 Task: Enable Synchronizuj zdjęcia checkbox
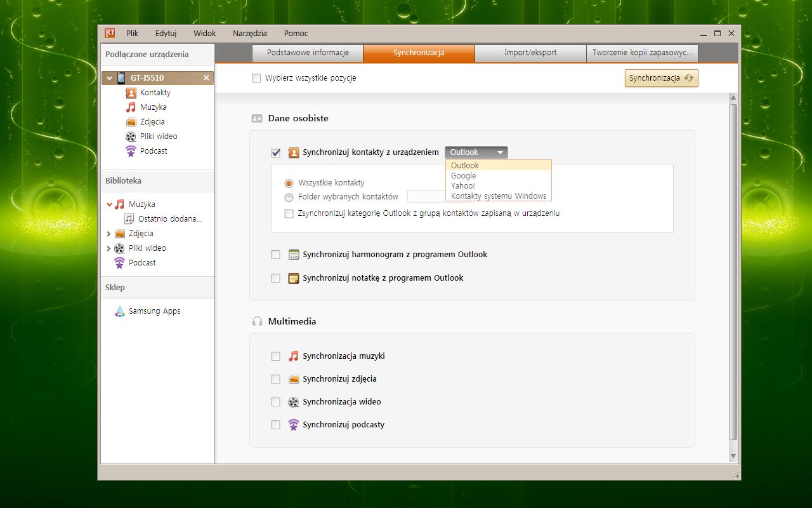point(275,379)
